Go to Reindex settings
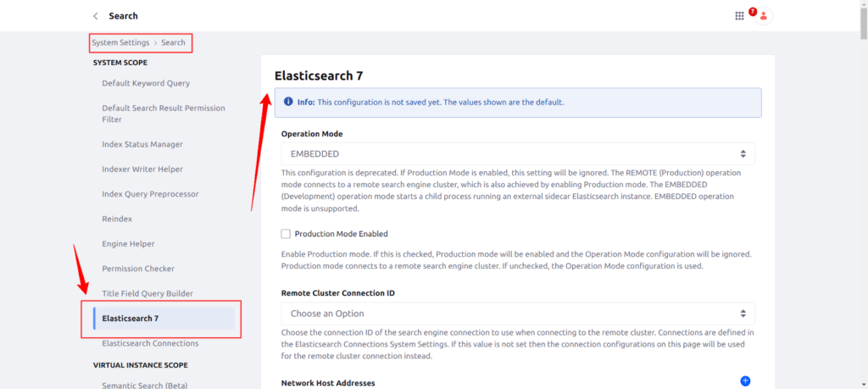The width and height of the screenshot is (868, 389). point(117,219)
